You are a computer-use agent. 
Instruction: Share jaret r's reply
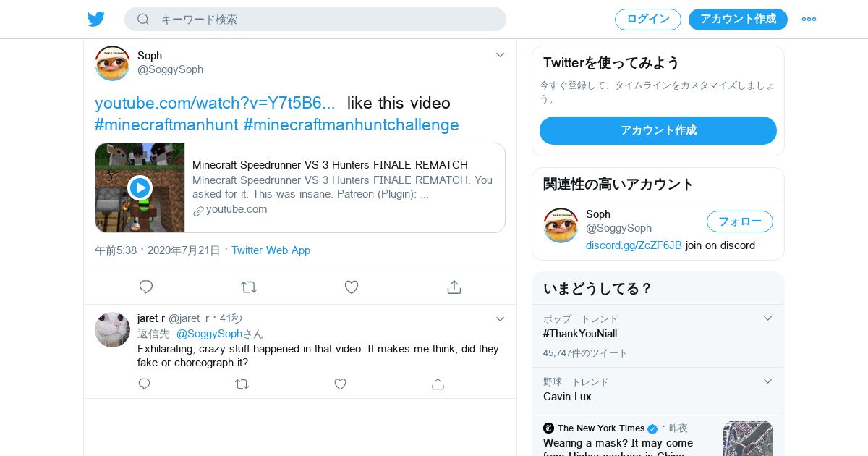point(438,384)
